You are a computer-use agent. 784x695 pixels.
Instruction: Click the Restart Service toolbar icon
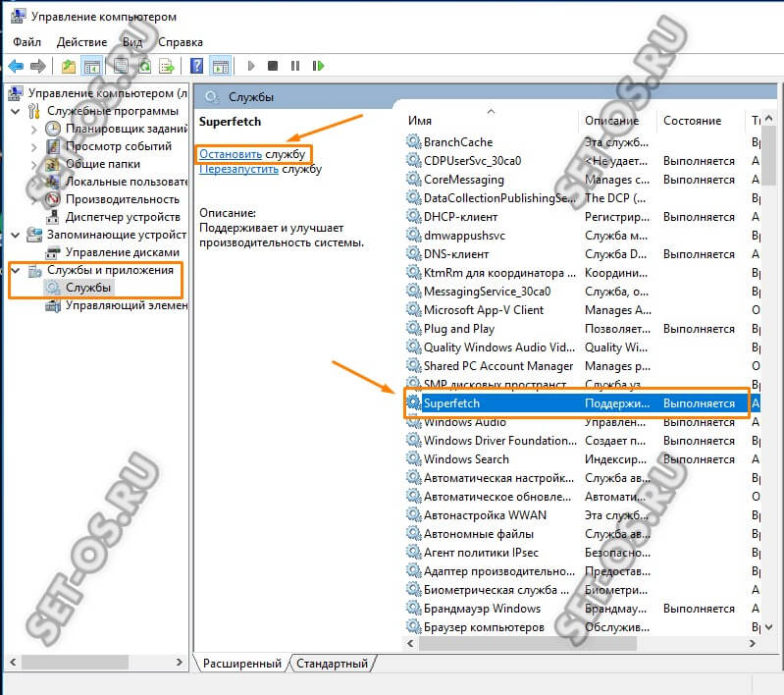coord(315,66)
